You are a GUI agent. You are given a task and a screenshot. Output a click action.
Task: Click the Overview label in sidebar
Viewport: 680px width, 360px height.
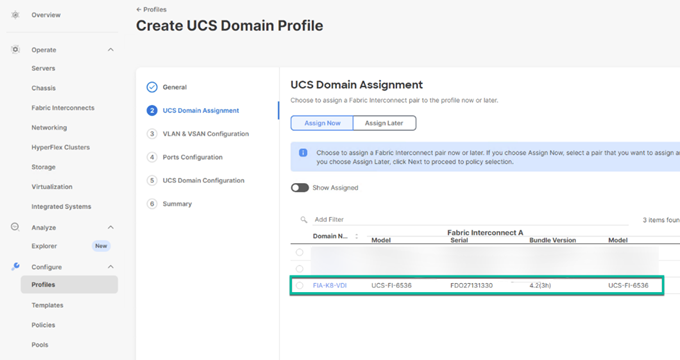[46, 15]
